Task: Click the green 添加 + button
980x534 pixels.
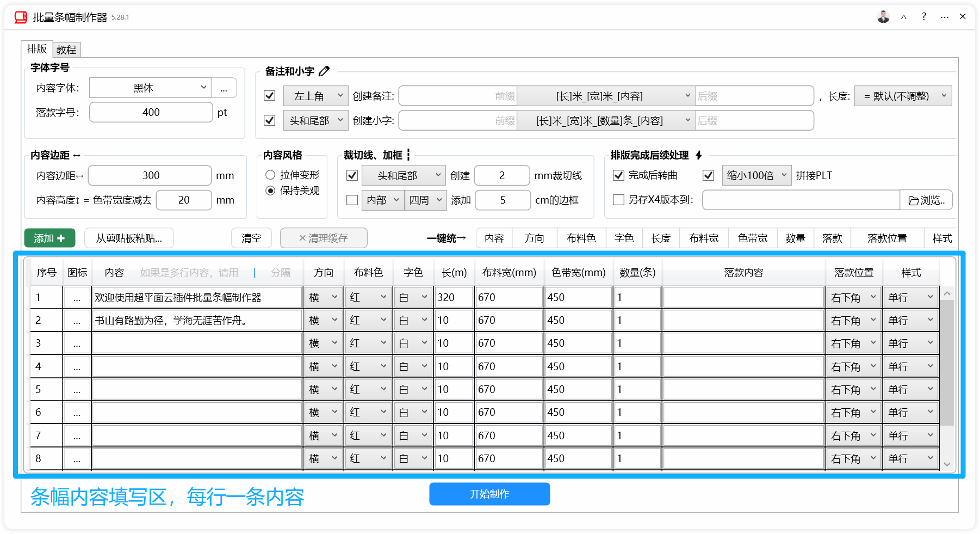Action: point(49,238)
